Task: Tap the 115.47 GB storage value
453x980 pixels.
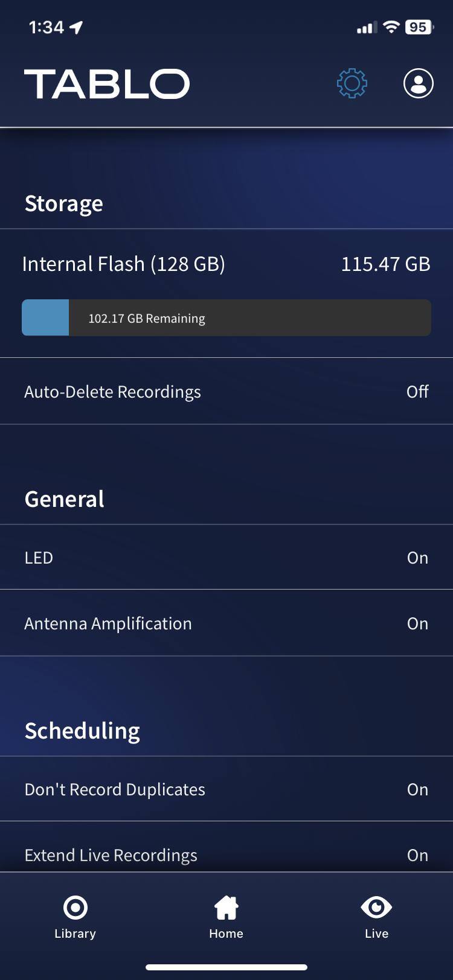Action: [x=385, y=264]
